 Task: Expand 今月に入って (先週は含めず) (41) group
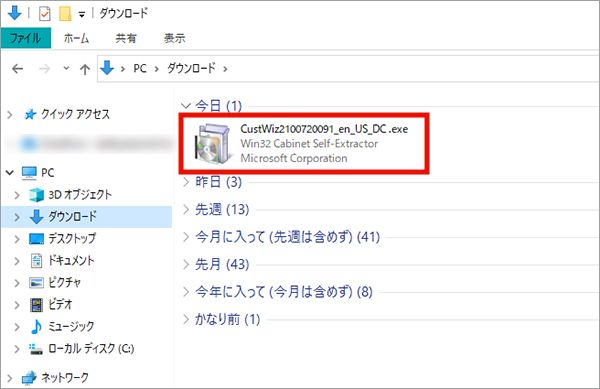pos(186,237)
